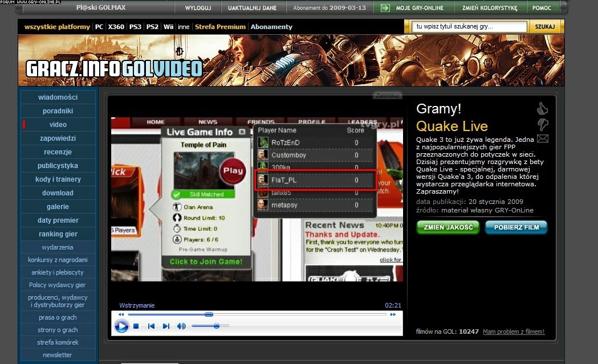This screenshot has height=364, width=598.
Task: Open the recenzje section in the sidebar
Action: pos(58,152)
